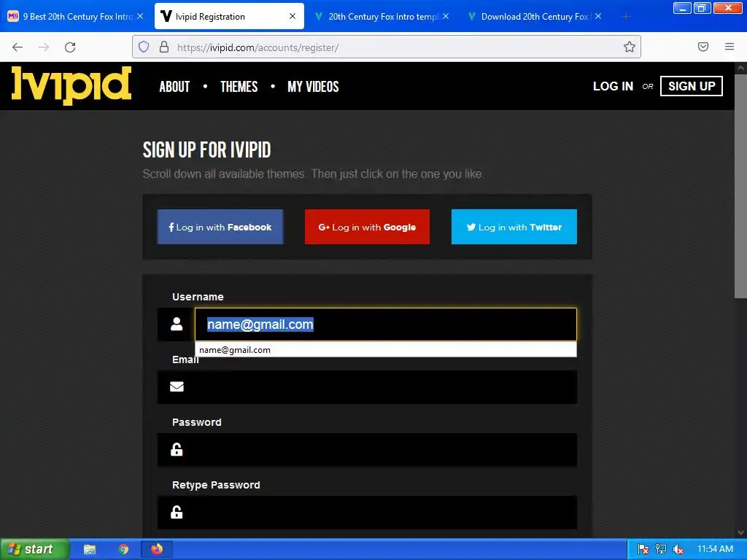
Task: Open the ABOUT menu item
Action: (174, 87)
